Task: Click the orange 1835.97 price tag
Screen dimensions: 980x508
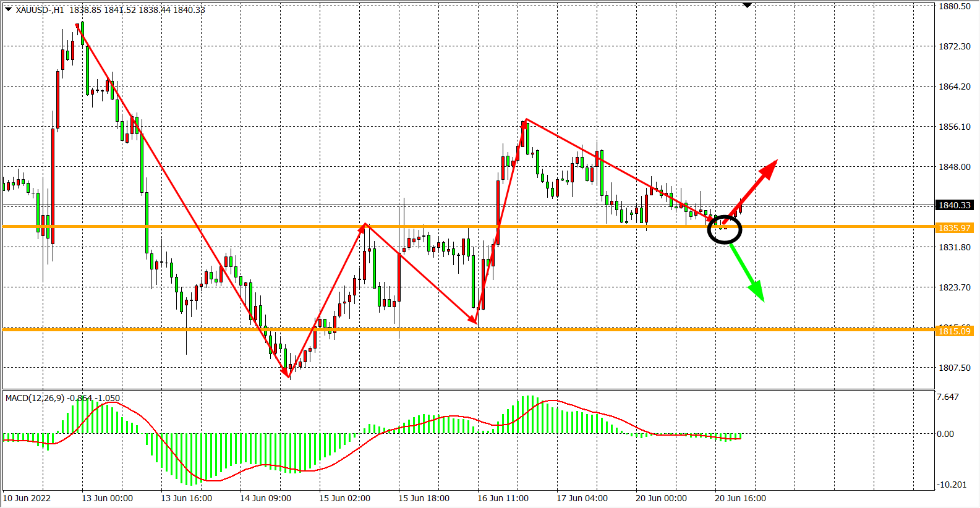Action: point(955,228)
